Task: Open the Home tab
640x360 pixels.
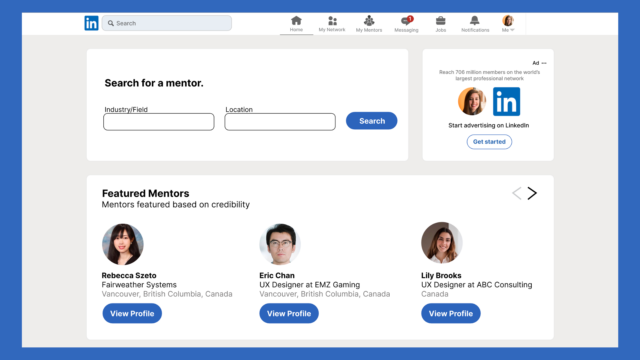Action: pyautogui.click(x=296, y=24)
